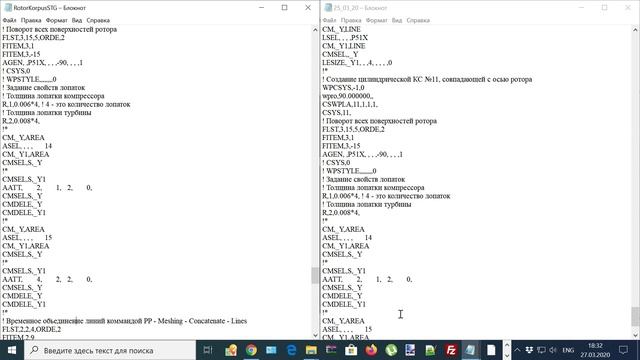Open the taskbar icon left of Chrome

(x=231, y=350)
